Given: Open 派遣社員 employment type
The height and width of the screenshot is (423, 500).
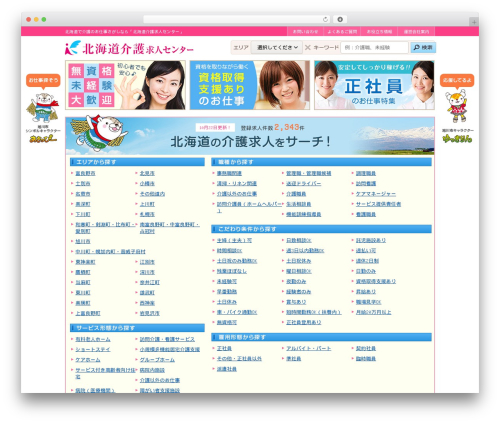Looking at the screenshot, I should click(x=227, y=369).
